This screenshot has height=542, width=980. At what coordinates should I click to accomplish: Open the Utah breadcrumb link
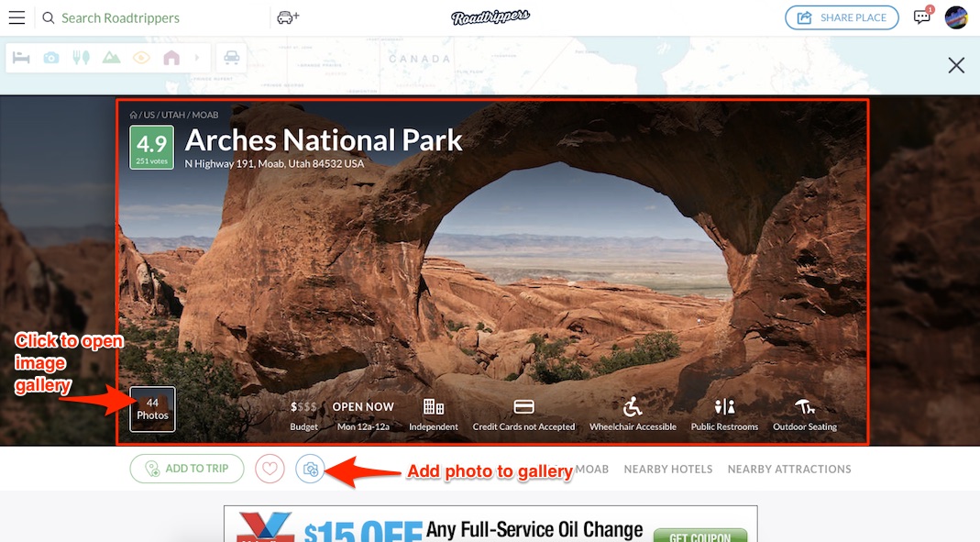pos(173,115)
